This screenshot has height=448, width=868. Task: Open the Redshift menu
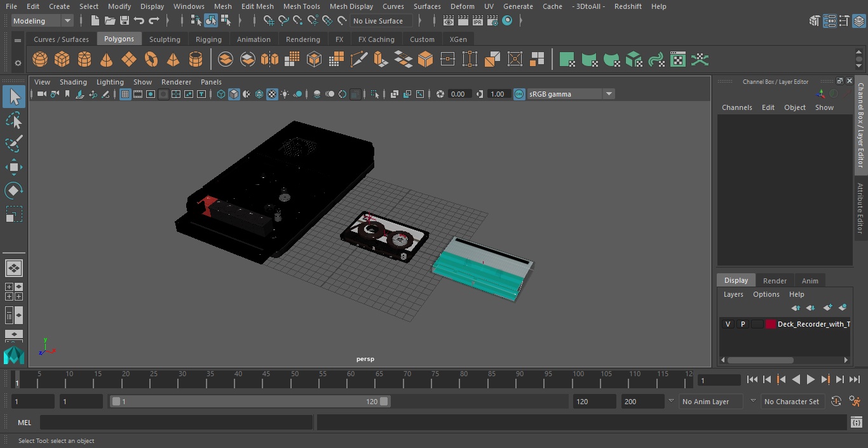628,6
